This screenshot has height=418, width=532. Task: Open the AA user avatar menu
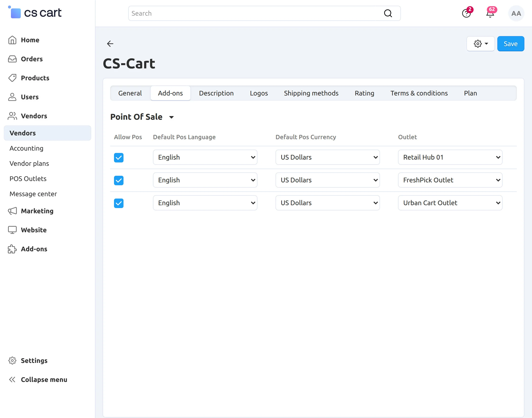[516, 14]
